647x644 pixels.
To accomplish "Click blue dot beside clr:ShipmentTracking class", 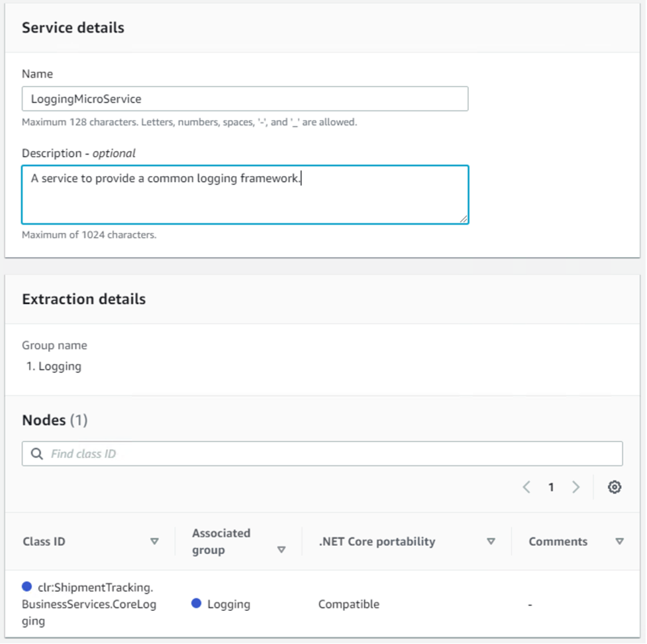I will point(27,586).
